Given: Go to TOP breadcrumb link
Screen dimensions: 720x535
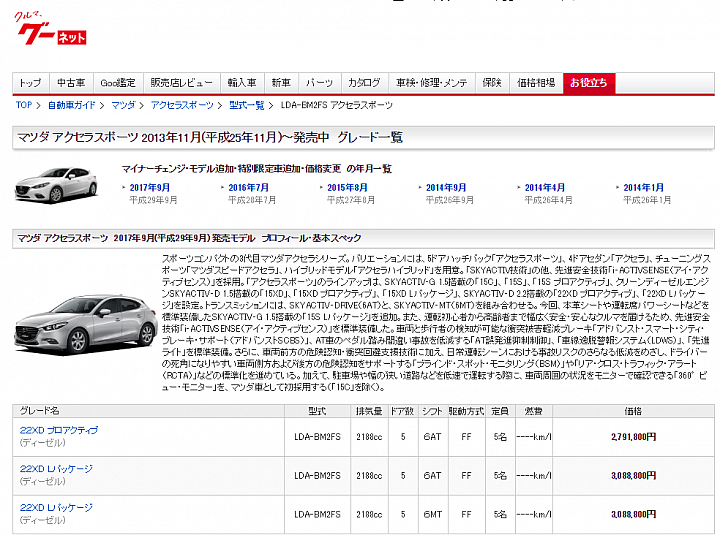Looking at the screenshot, I should click(24, 105).
